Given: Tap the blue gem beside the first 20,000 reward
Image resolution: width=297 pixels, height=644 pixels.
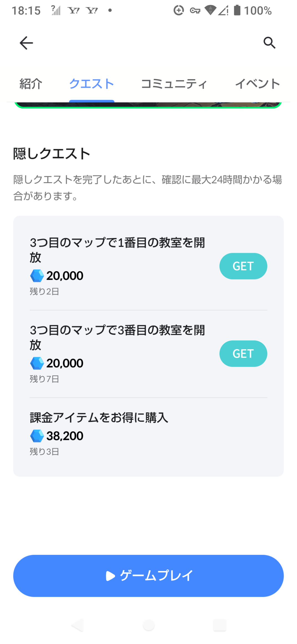Looking at the screenshot, I should coord(37,276).
